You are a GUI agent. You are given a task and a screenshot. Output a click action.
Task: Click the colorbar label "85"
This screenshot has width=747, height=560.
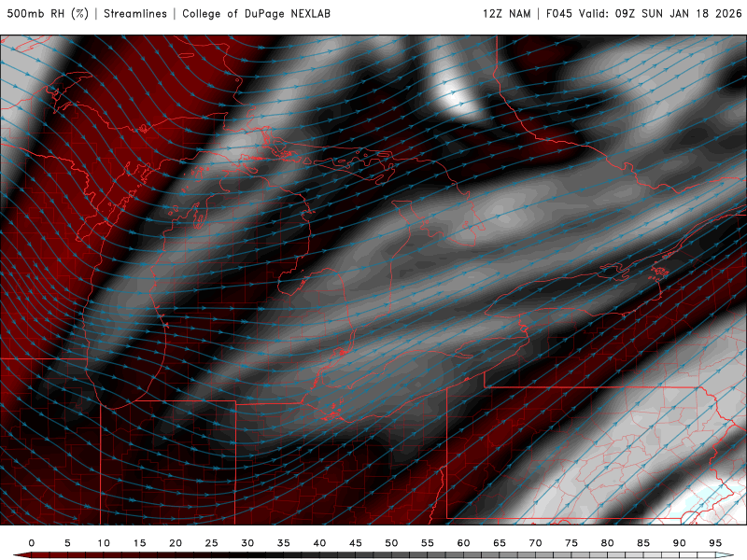pos(643,543)
